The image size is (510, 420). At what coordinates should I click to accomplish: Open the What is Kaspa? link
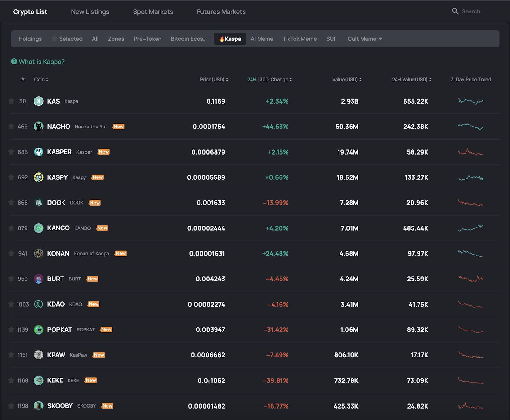(41, 62)
